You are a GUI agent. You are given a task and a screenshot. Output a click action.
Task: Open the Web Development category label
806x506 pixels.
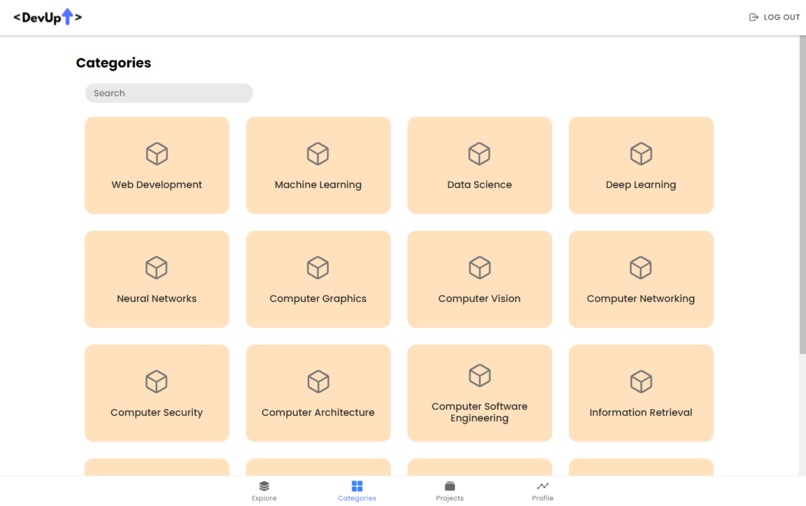pyautogui.click(x=157, y=185)
